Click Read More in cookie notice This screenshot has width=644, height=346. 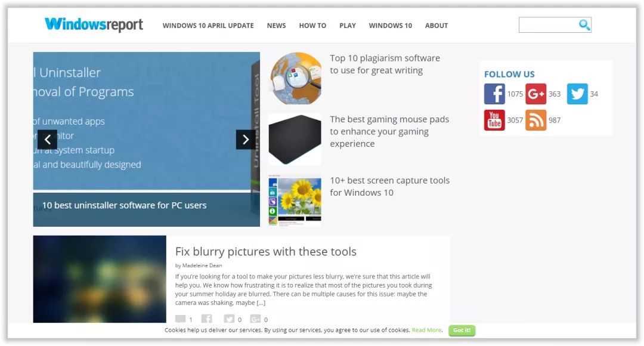pyautogui.click(x=427, y=330)
